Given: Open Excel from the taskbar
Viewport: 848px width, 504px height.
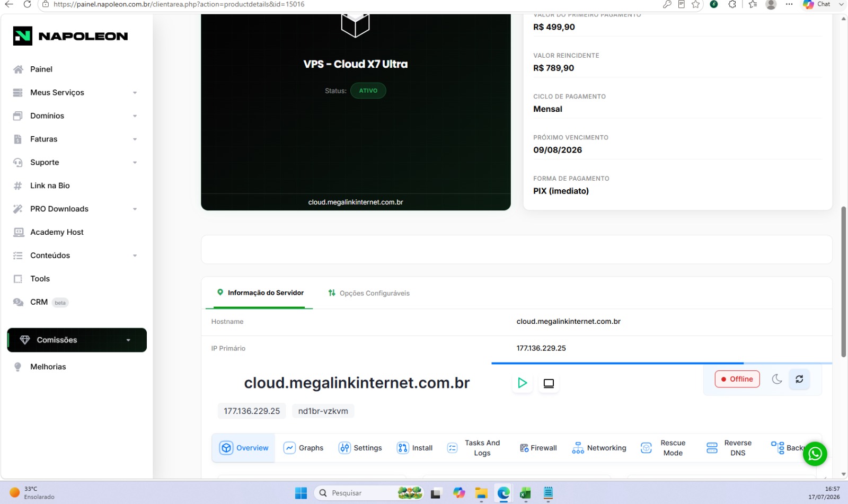Looking at the screenshot, I should click(525, 493).
